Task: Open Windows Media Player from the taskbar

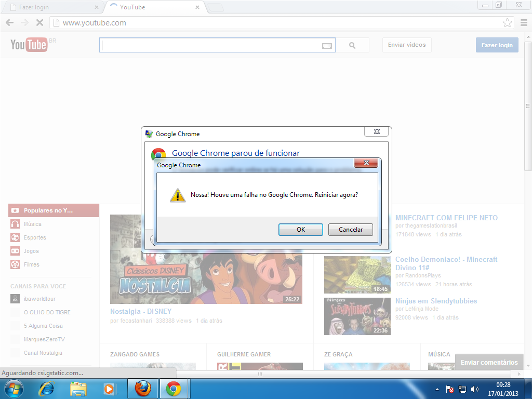Action: (x=109, y=389)
